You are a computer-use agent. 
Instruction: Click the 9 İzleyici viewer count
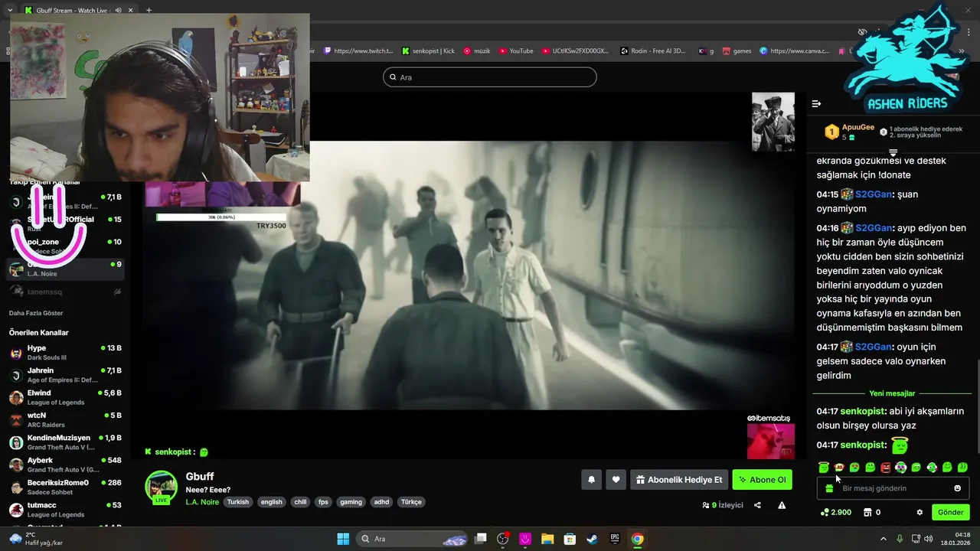[723, 505]
